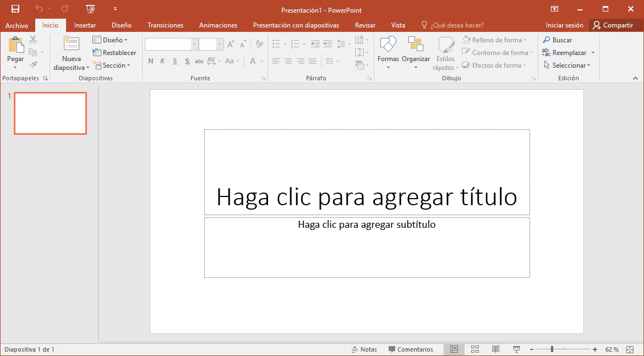644x356 pixels.
Task: Switch to the Transiciones tab
Action: [165, 25]
